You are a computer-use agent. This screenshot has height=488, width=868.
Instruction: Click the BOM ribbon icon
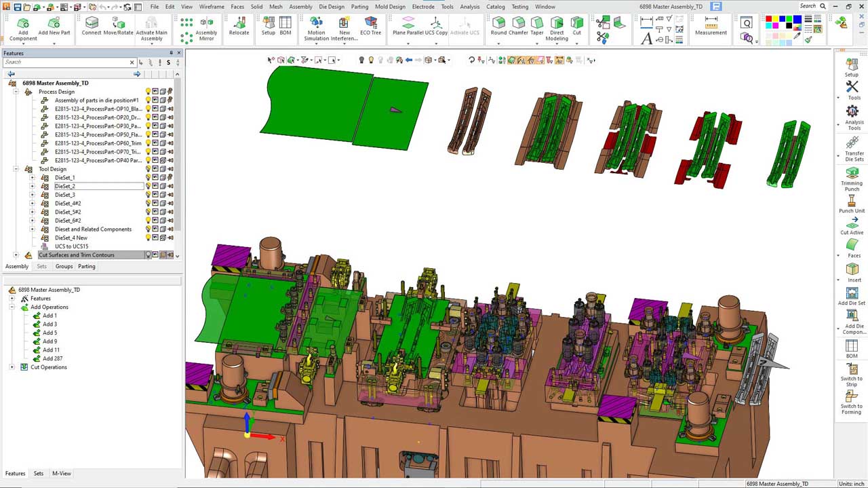pos(285,26)
